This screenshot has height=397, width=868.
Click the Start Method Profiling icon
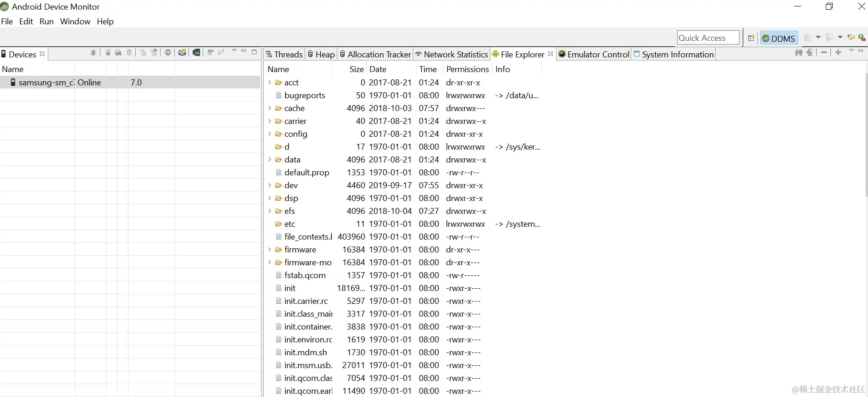154,53
